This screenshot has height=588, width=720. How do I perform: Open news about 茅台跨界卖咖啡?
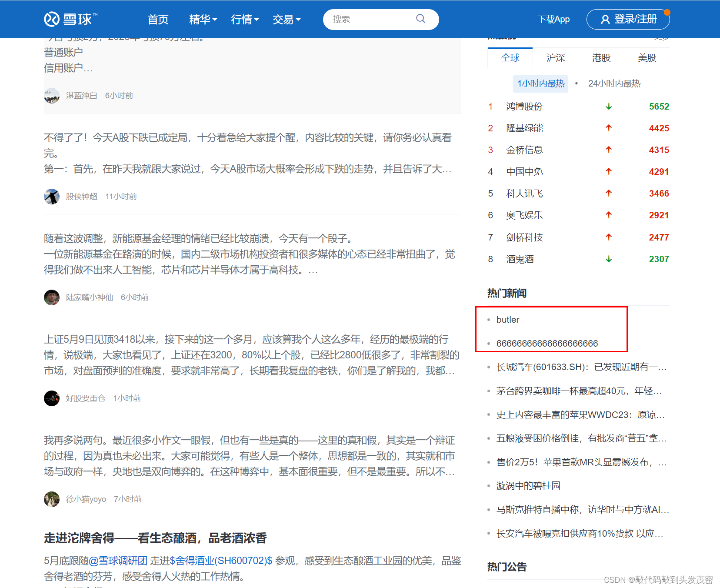[x=579, y=391]
